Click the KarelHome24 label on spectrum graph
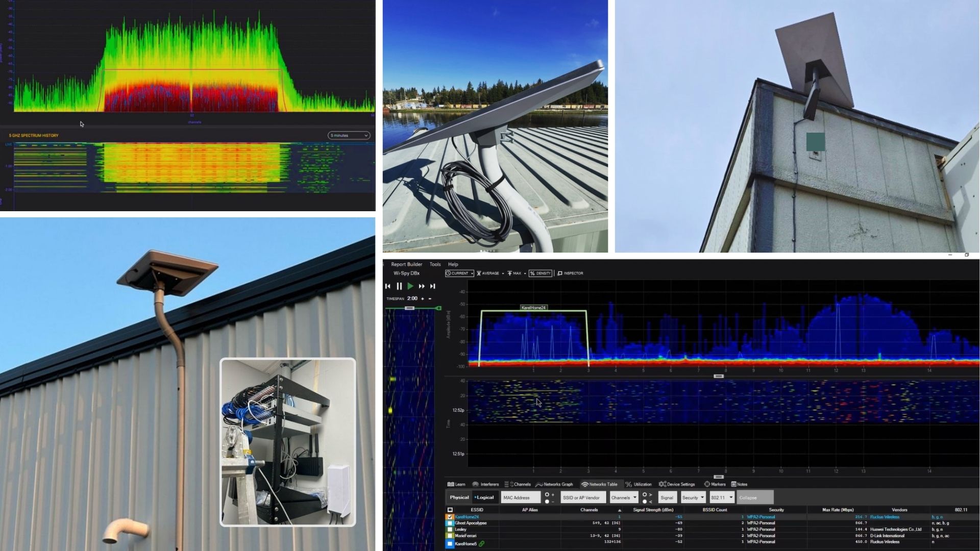The height and width of the screenshot is (551, 980). pyautogui.click(x=533, y=308)
